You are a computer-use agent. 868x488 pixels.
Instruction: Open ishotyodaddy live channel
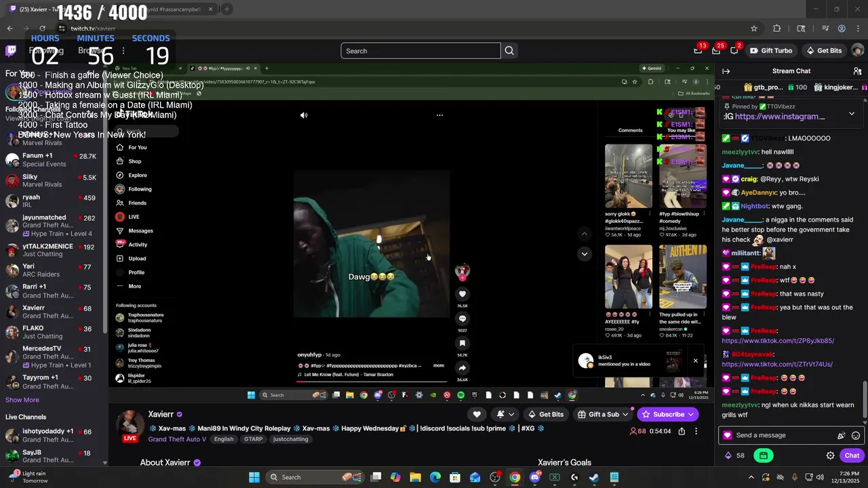53,435
